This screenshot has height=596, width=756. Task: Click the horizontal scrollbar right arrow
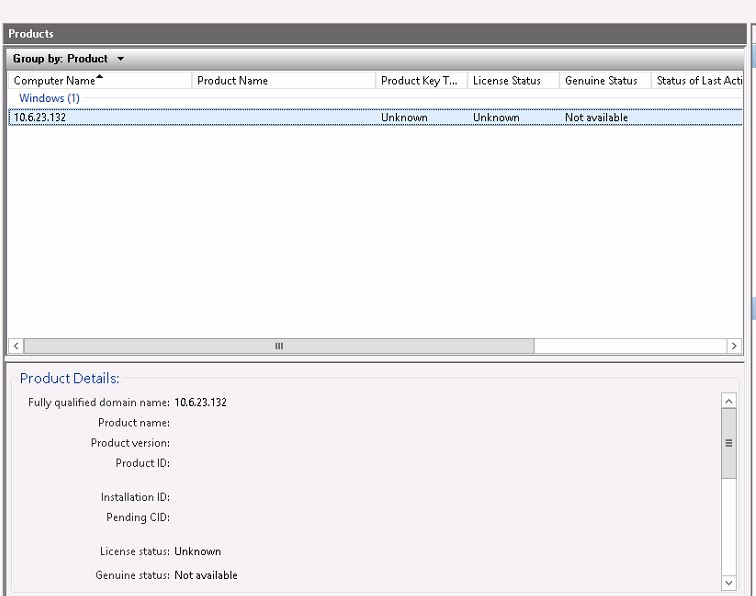click(734, 346)
